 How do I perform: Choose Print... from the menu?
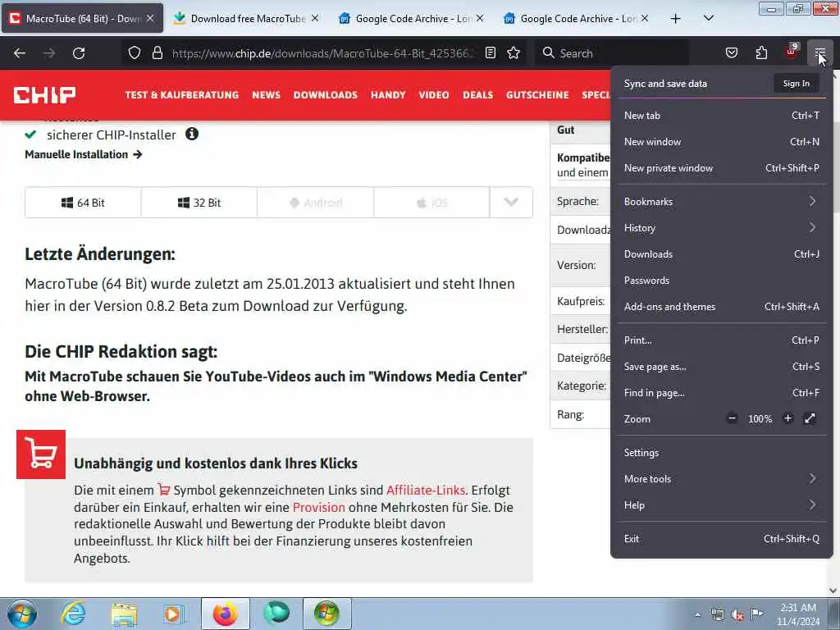pyautogui.click(x=722, y=340)
